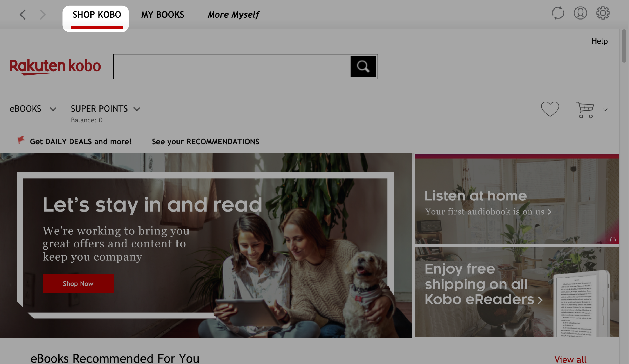This screenshot has height=364, width=629.
Task: Select the MY BOOKS tab
Action: (x=163, y=14)
